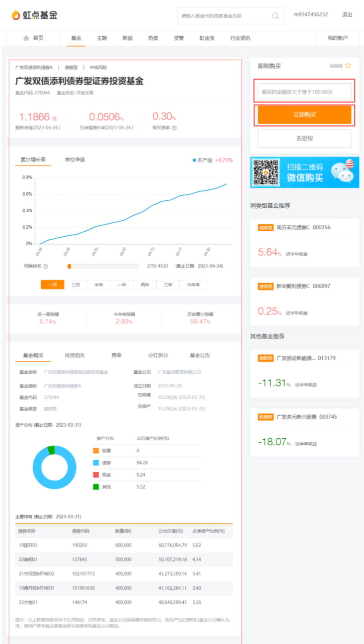Open the 基金概况 tab
This screenshot has height=644, width=364.
click(33, 355)
